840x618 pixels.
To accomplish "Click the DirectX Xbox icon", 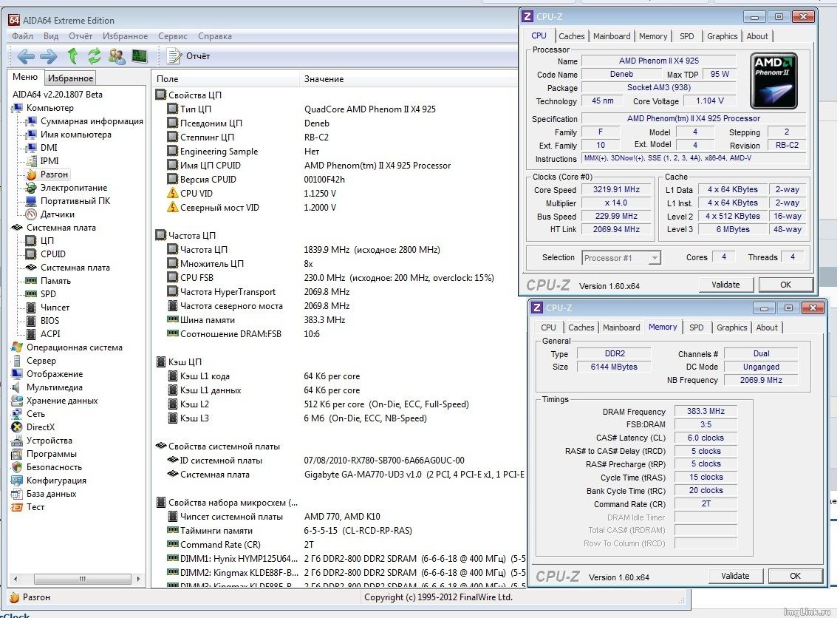I will pyautogui.click(x=16, y=427).
